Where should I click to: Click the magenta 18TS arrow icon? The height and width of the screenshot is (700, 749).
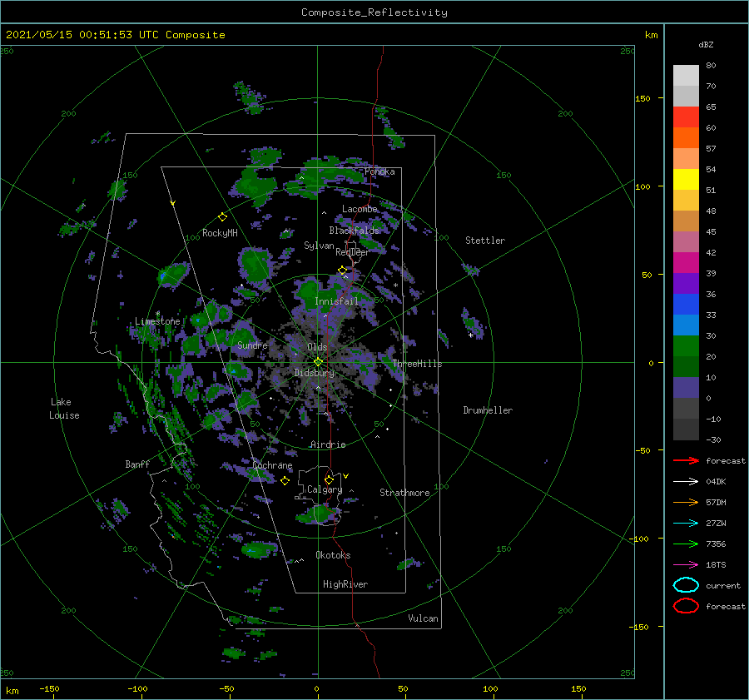686,565
